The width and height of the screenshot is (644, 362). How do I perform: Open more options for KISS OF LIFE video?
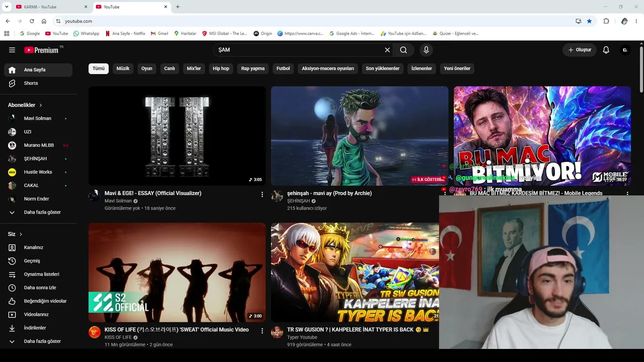262,330
